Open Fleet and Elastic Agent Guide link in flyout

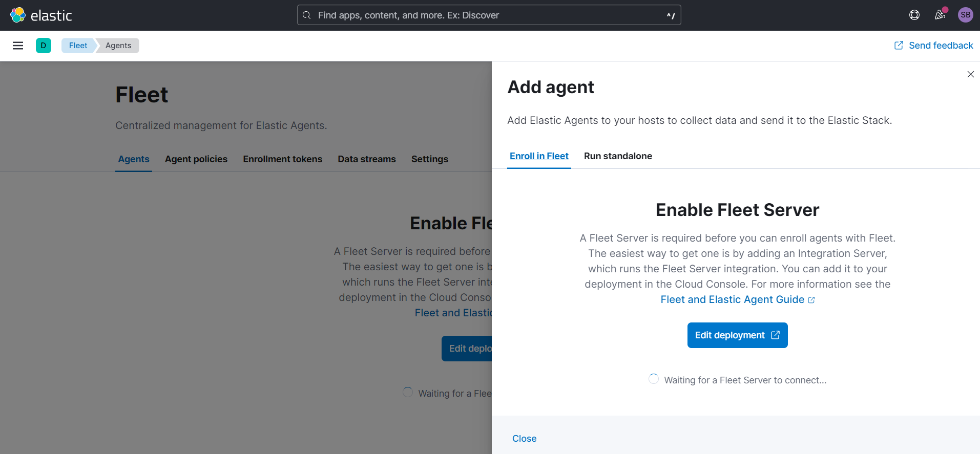(737, 299)
